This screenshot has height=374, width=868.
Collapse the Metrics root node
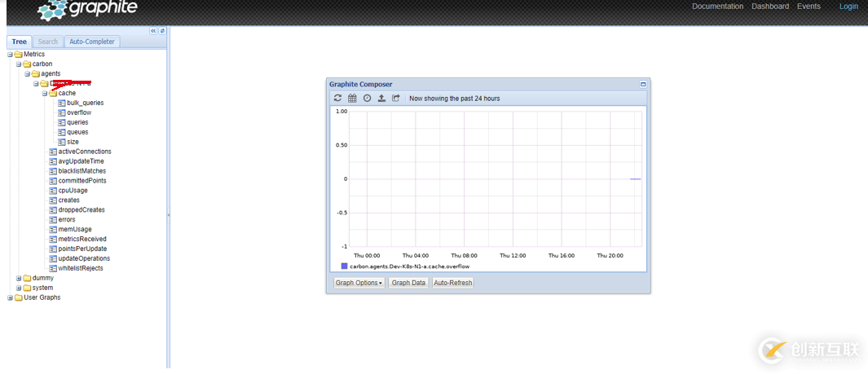[10, 55]
